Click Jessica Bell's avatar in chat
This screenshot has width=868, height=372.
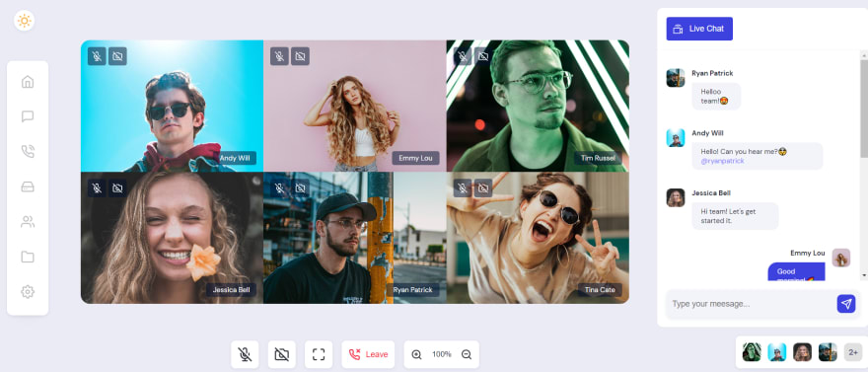click(x=676, y=197)
